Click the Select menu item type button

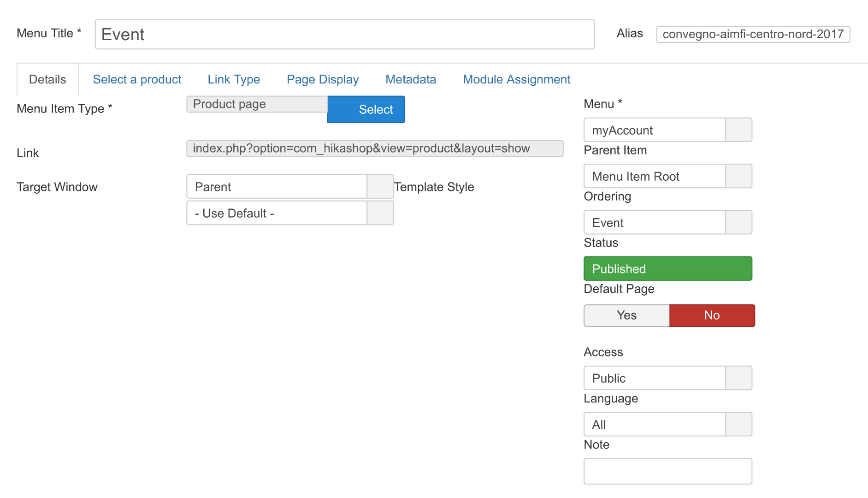click(x=366, y=109)
